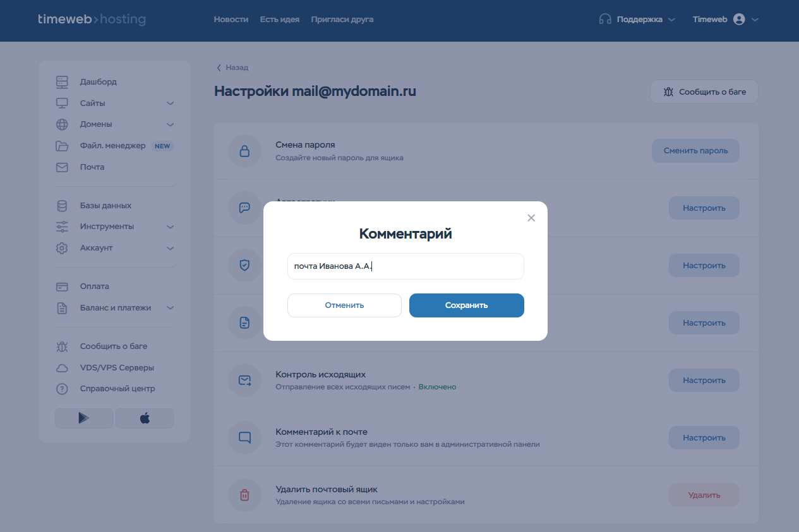Close the Комментарий dialog with X
Image resolution: width=799 pixels, height=532 pixels.
[531, 218]
